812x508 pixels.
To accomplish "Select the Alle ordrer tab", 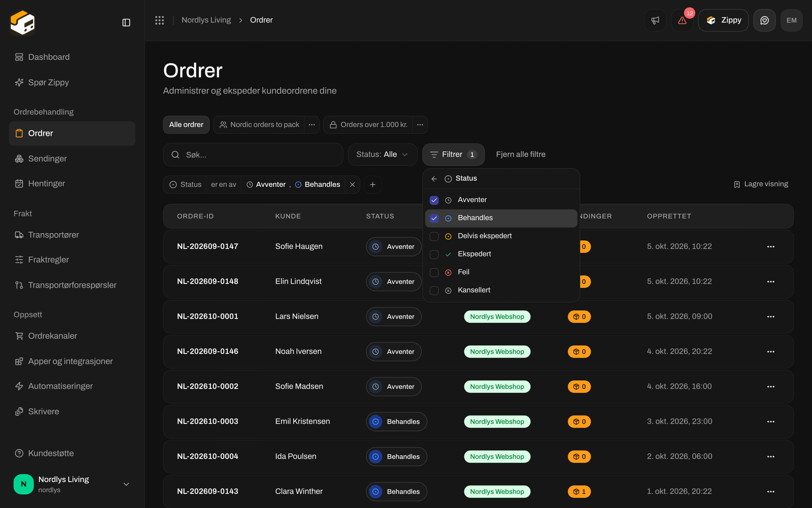I will 186,125.
